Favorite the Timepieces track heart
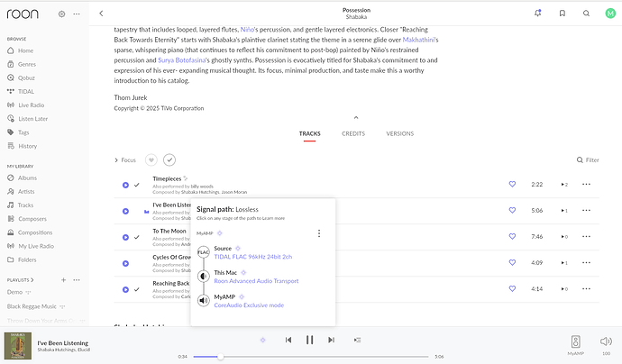Viewport: 622px width, 364px height. [513, 185]
